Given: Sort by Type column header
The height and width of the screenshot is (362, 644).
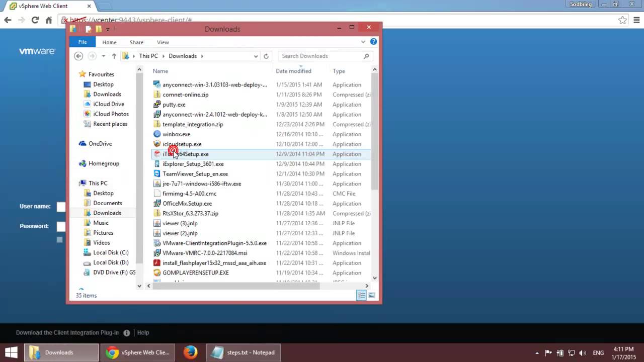Looking at the screenshot, I should [x=339, y=71].
